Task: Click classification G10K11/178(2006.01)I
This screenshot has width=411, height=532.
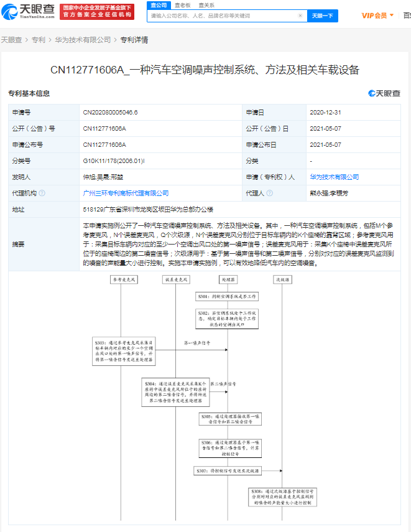Action: [x=114, y=161]
